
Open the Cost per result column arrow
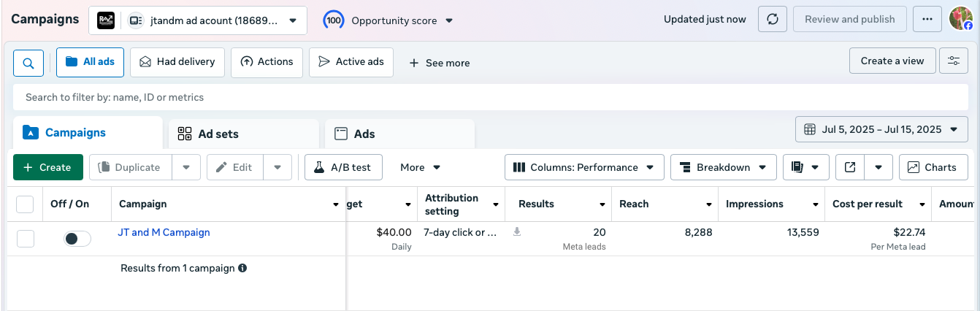click(923, 204)
